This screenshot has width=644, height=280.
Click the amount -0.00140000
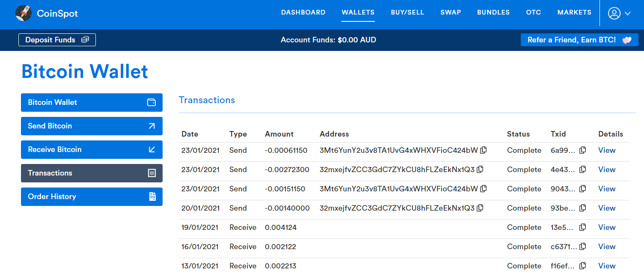[x=287, y=208]
